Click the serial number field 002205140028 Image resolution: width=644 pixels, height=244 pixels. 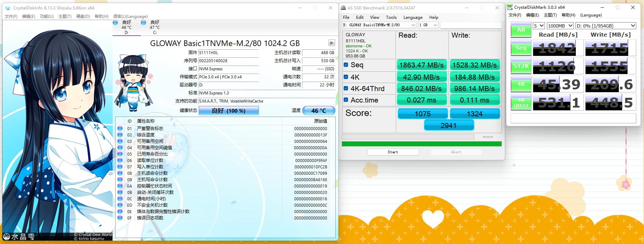click(x=228, y=61)
